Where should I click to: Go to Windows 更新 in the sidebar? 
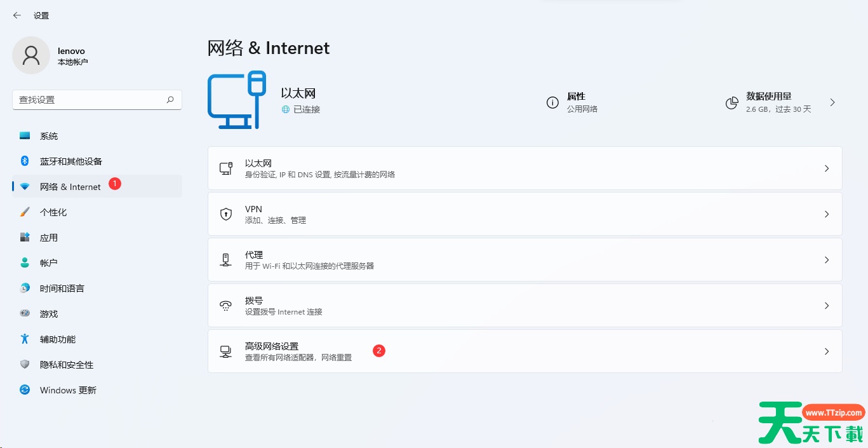[68, 390]
